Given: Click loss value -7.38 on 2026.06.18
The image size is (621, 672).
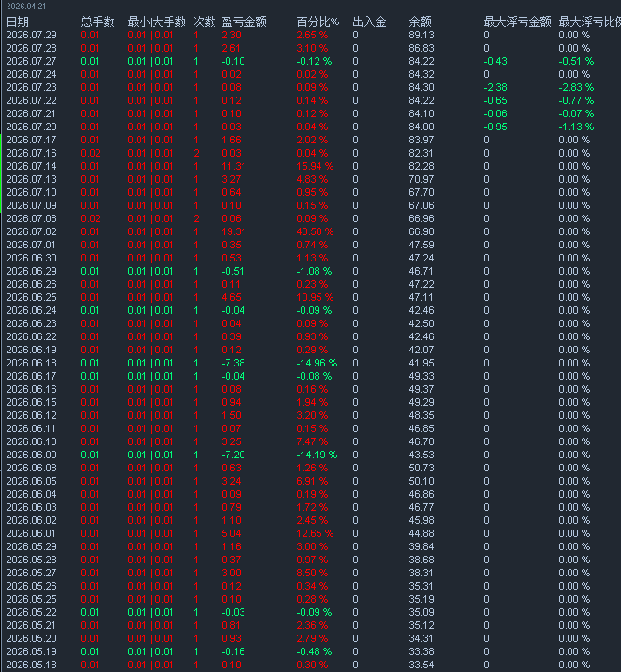Looking at the screenshot, I should tap(233, 363).
